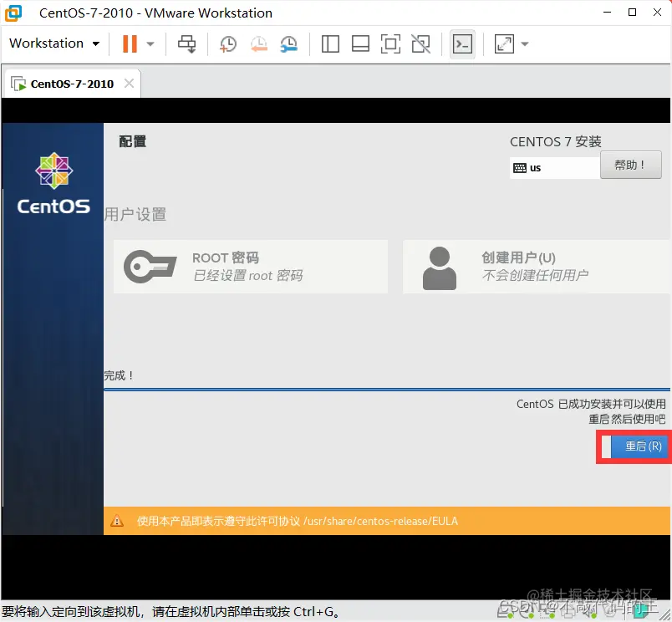Expand the power options dropdown arrow

point(150,43)
